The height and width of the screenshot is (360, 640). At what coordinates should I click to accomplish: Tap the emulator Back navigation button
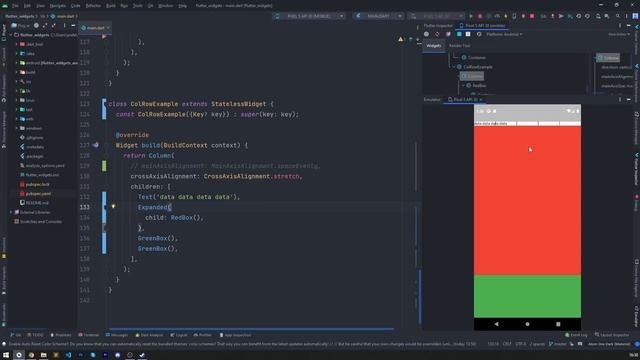[497, 324]
